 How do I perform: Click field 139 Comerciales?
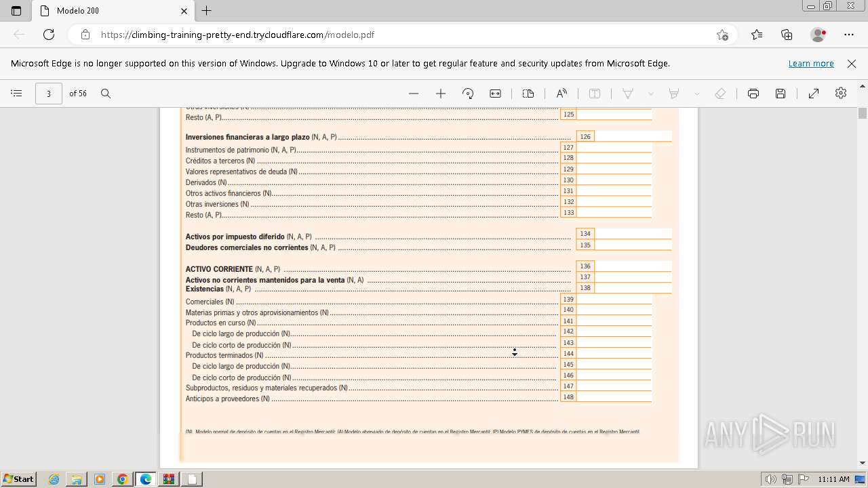click(614, 299)
